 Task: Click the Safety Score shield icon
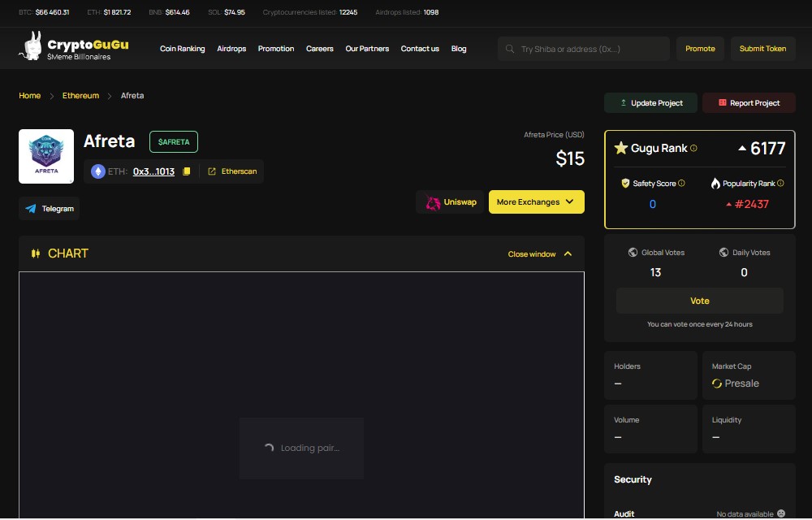[x=625, y=184]
